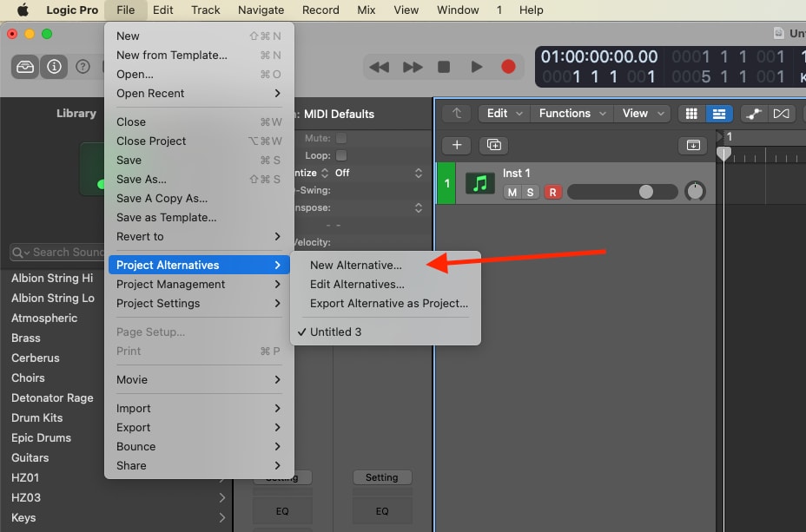Open the Library button in control bar
Viewport: 806px width, 532px height.
pos(25,67)
